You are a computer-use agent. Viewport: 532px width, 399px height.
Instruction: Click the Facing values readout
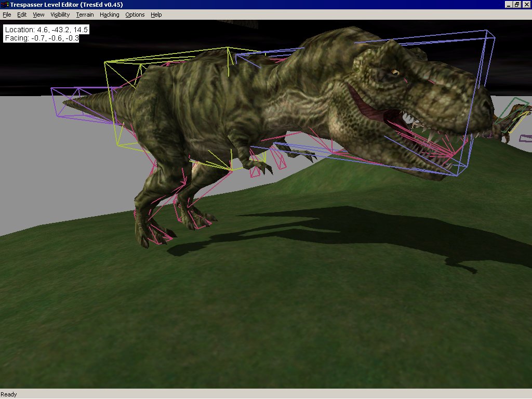(42, 38)
